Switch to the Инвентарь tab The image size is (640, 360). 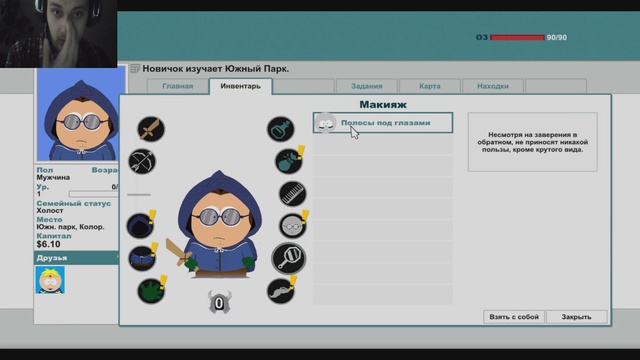point(240,86)
